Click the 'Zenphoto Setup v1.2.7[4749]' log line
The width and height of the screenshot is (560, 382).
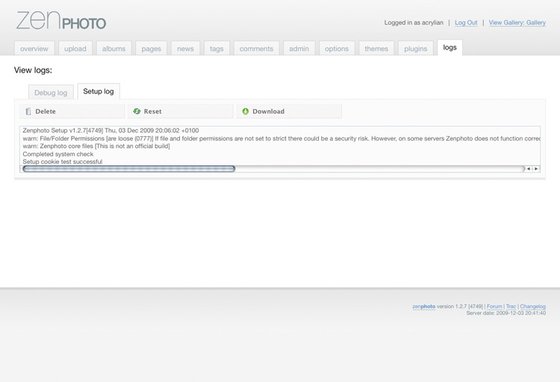(111, 131)
